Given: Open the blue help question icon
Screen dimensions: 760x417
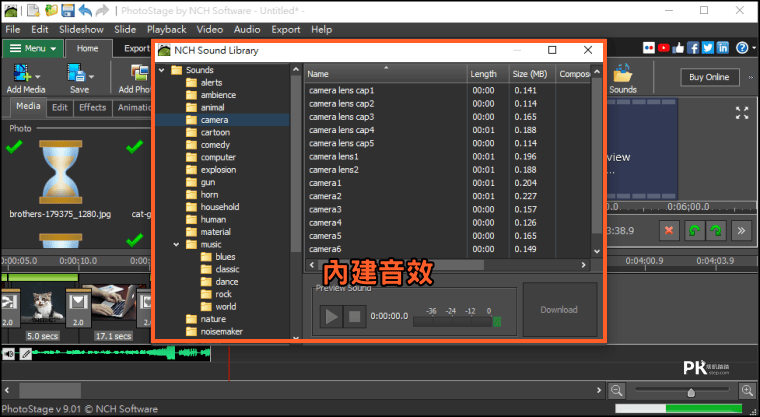Looking at the screenshot, I should tap(742, 48).
